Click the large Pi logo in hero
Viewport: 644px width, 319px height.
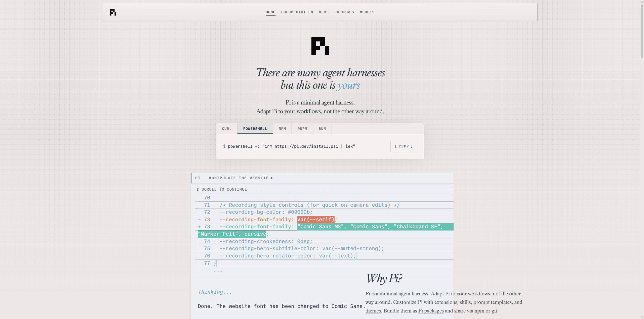click(x=320, y=46)
